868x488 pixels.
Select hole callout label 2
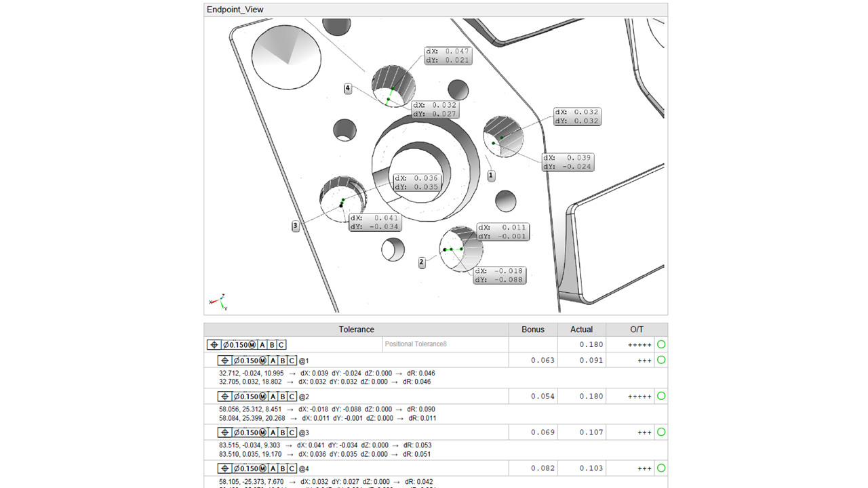point(422,262)
